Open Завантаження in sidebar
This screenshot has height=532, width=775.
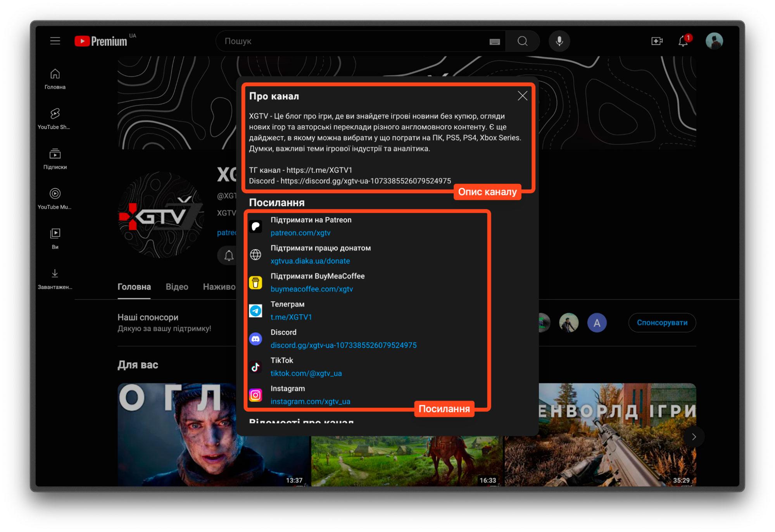(x=55, y=279)
